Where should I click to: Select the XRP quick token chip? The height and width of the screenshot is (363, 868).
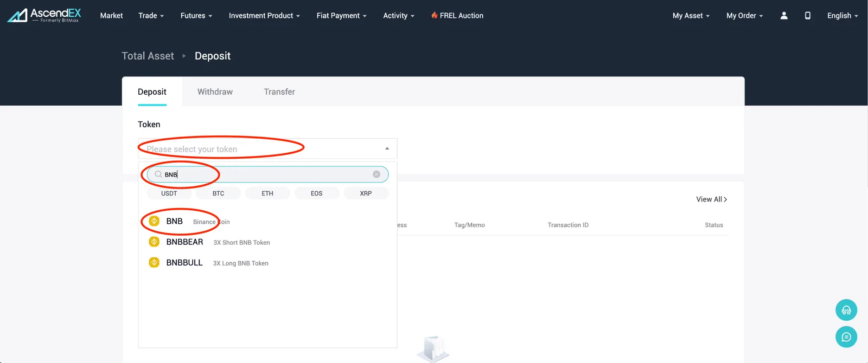coord(366,193)
